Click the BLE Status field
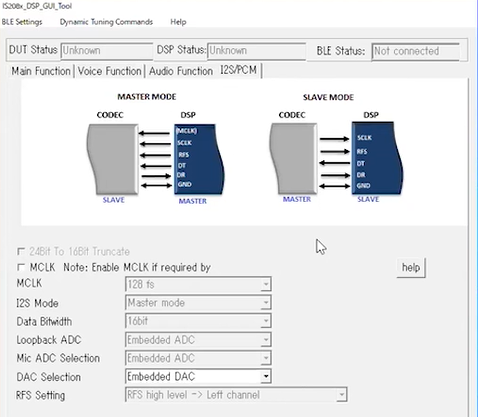The image size is (478, 417). [x=415, y=51]
